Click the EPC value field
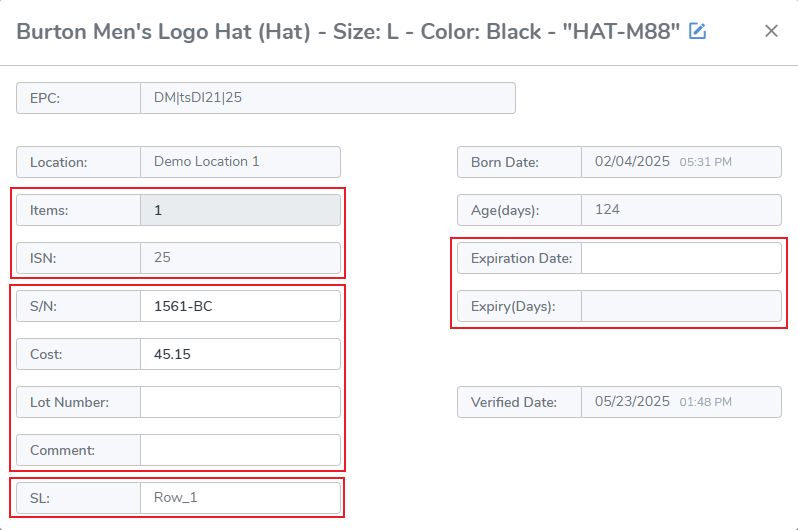The image size is (798, 530). pos(328,98)
